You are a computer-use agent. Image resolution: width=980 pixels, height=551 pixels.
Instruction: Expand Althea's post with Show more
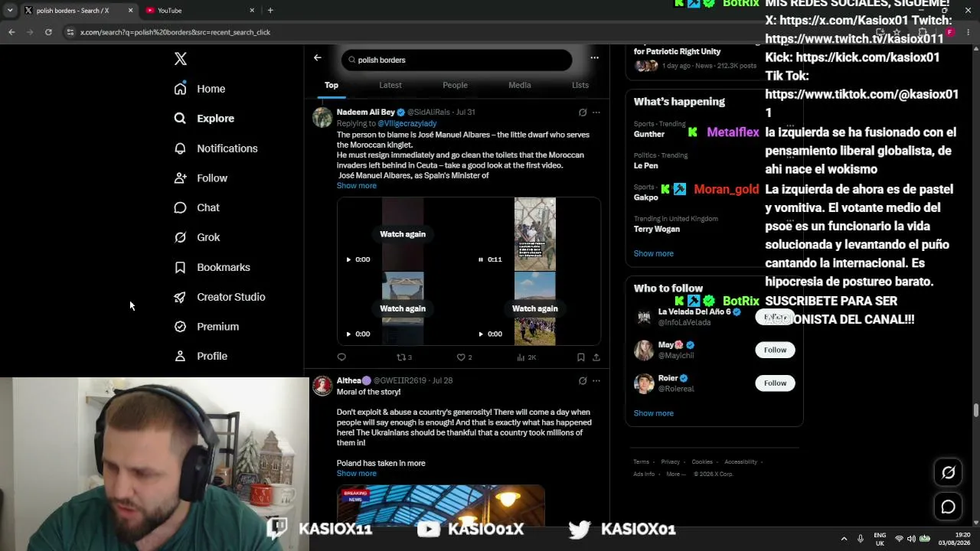click(x=357, y=474)
